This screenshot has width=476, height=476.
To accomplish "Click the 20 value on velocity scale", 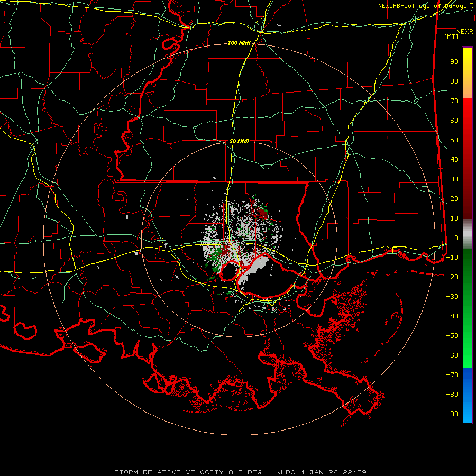I will click(454, 199).
